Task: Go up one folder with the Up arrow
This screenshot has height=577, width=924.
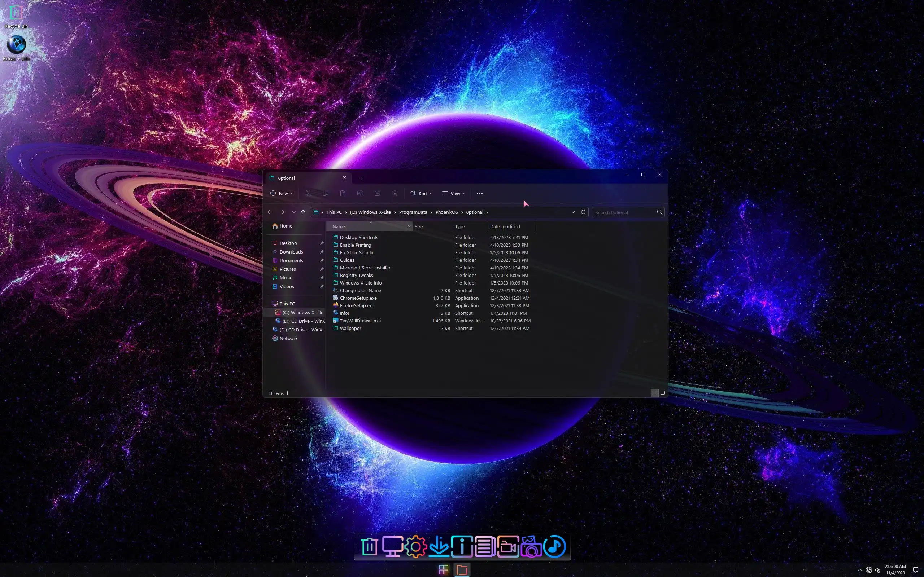Action: click(303, 212)
